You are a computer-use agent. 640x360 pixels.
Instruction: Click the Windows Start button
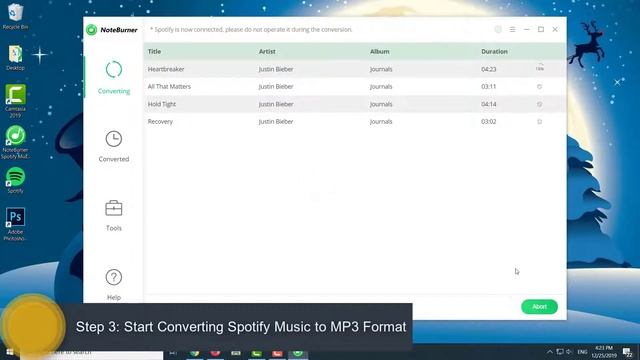click(x=10, y=352)
